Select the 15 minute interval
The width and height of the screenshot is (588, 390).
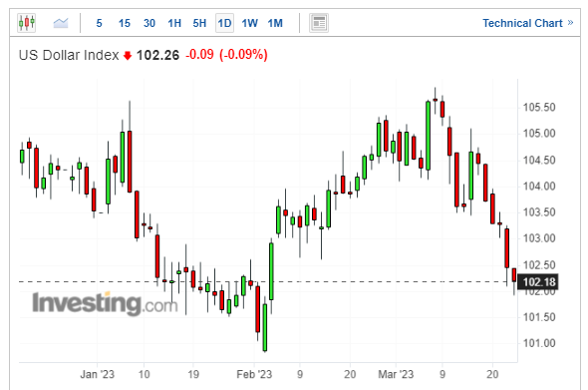125,23
